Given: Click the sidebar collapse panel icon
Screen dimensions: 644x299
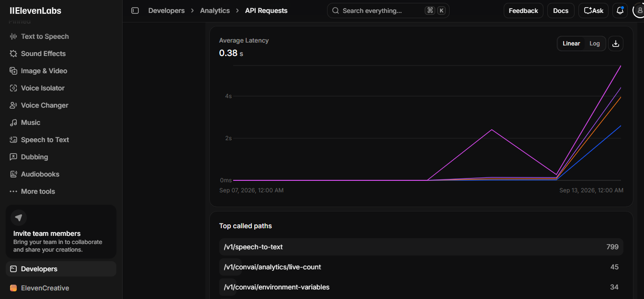Looking at the screenshot, I should [x=135, y=11].
